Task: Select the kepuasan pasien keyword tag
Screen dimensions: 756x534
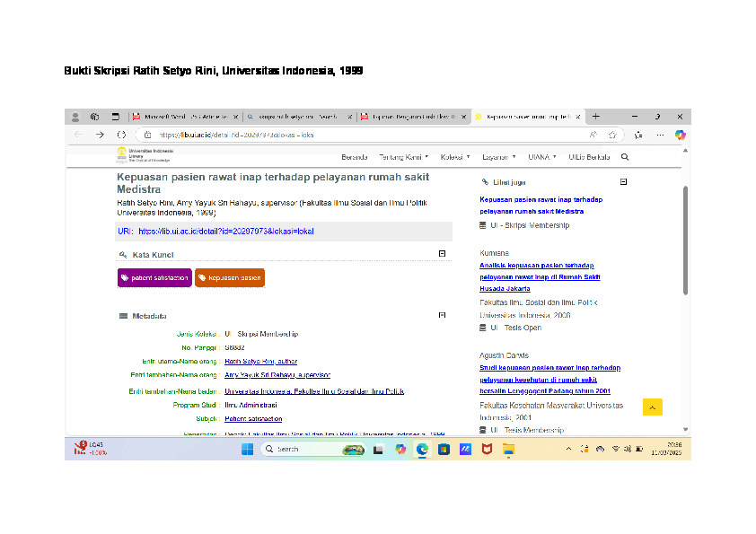Action: 230,277
